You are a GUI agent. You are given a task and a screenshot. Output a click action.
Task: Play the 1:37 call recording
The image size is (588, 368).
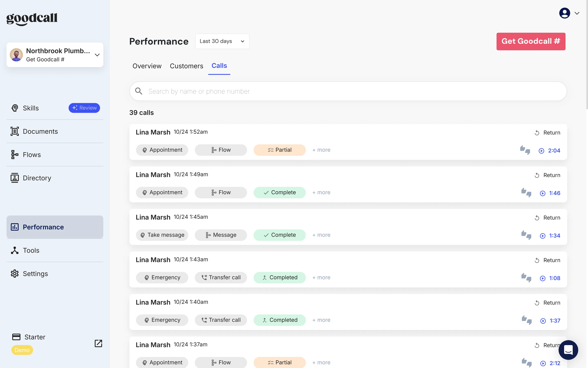coord(550,321)
